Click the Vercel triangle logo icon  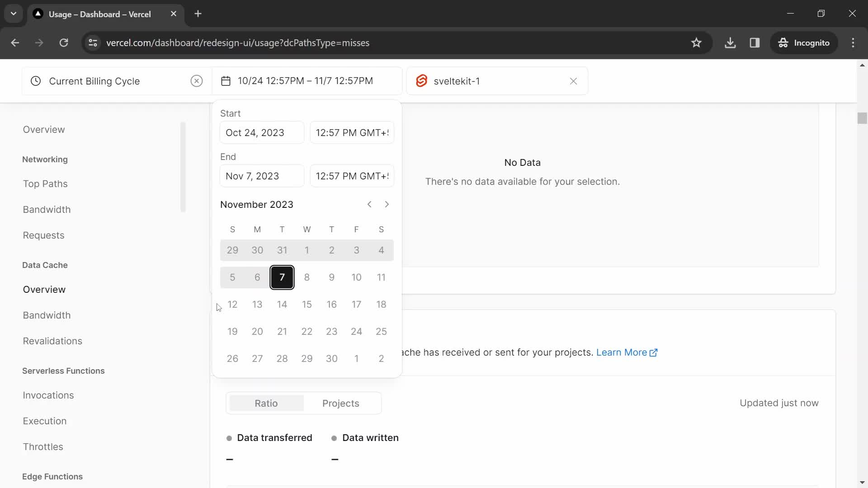tap(38, 14)
